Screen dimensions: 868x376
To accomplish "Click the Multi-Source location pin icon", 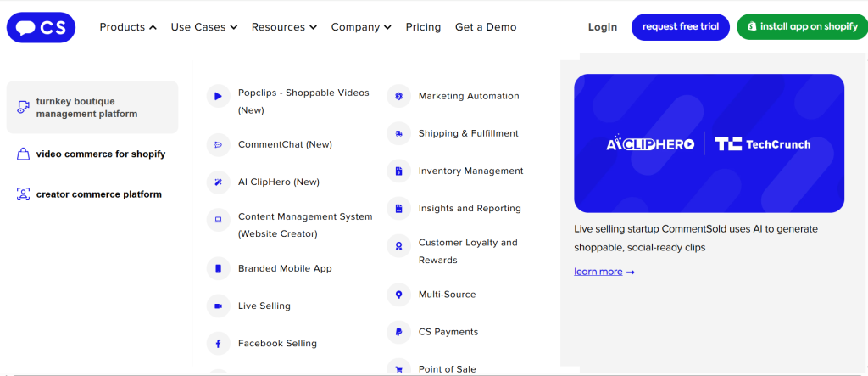I will [x=398, y=295].
